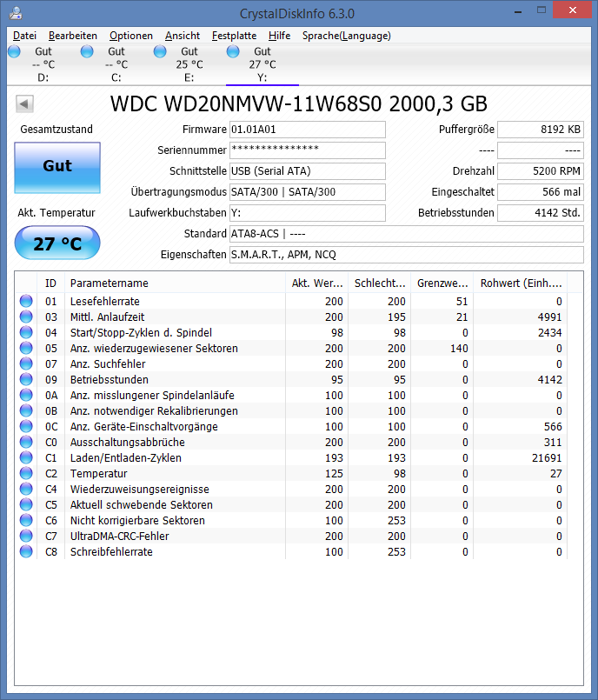Click the Firmware field 01.01A01

pos(308,130)
